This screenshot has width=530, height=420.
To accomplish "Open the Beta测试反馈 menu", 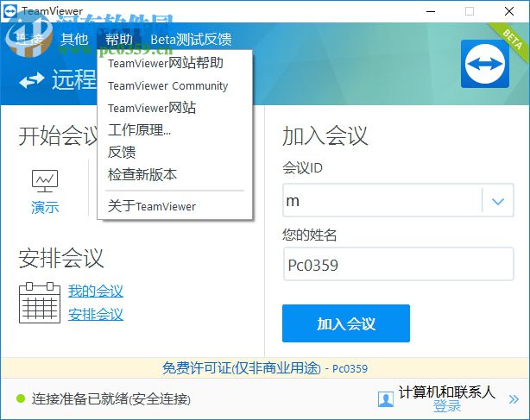I will click(191, 40).
